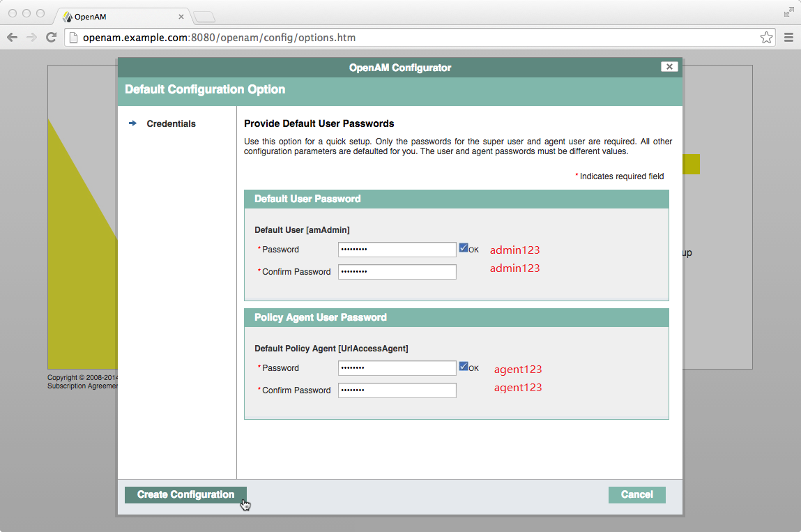Close the OpenAM Configurator dialog
801x532 pixels.
[x=669, y=67]
